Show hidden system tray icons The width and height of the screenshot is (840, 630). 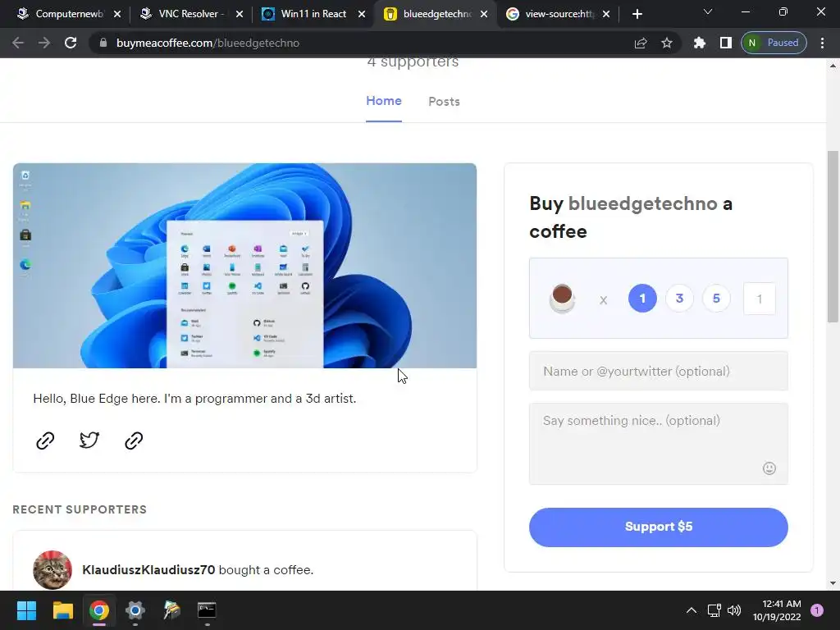point(692,610)
